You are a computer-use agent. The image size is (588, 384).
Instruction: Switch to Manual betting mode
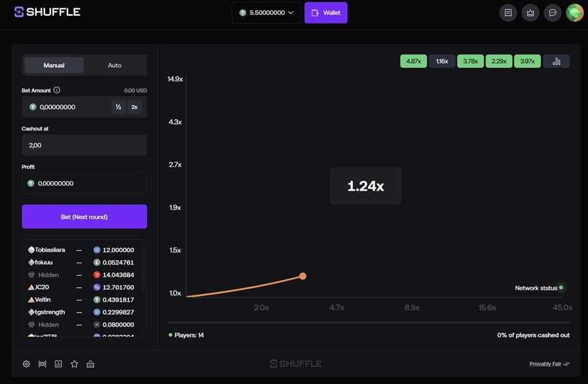[x=54, y=65]
